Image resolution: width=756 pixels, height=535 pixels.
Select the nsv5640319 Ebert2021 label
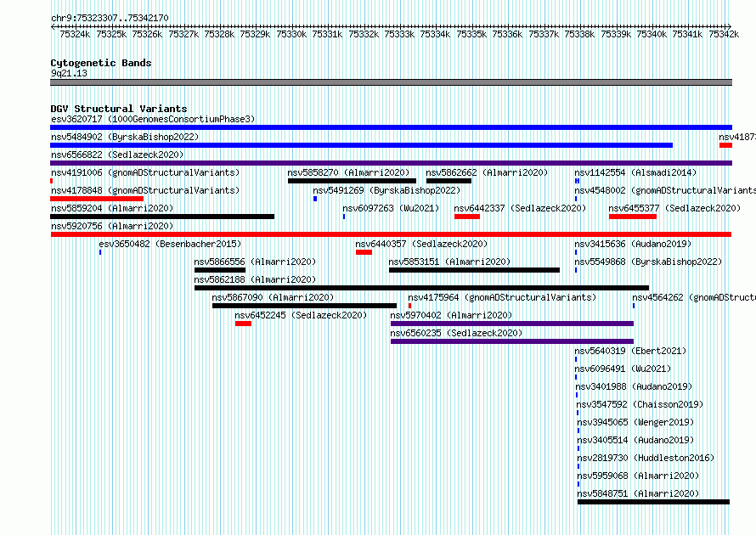click(630, 351)
